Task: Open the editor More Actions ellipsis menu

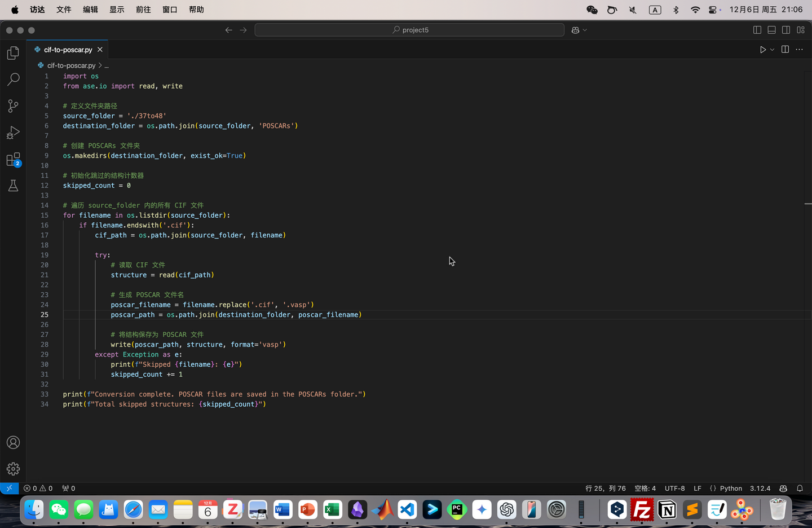Action: (799, 50)
